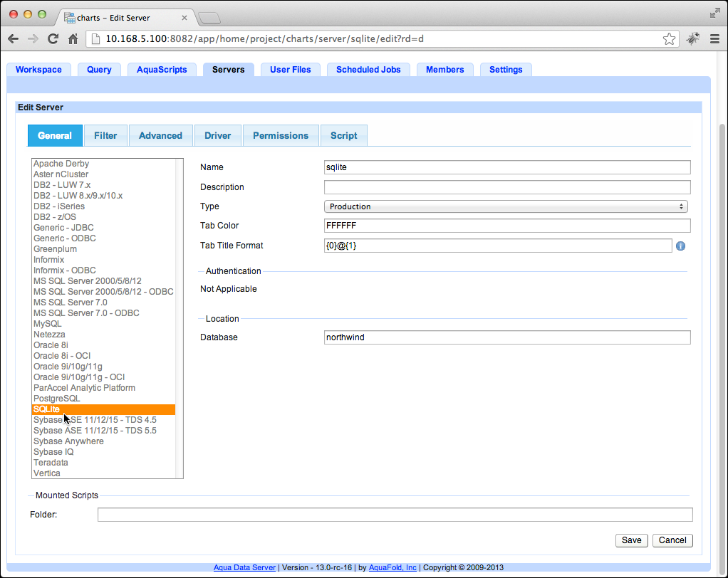Image resolution: width=728 pixels, height=578 pixels.
Task: Click the Tab Title Format info icon
Action: 681,246
